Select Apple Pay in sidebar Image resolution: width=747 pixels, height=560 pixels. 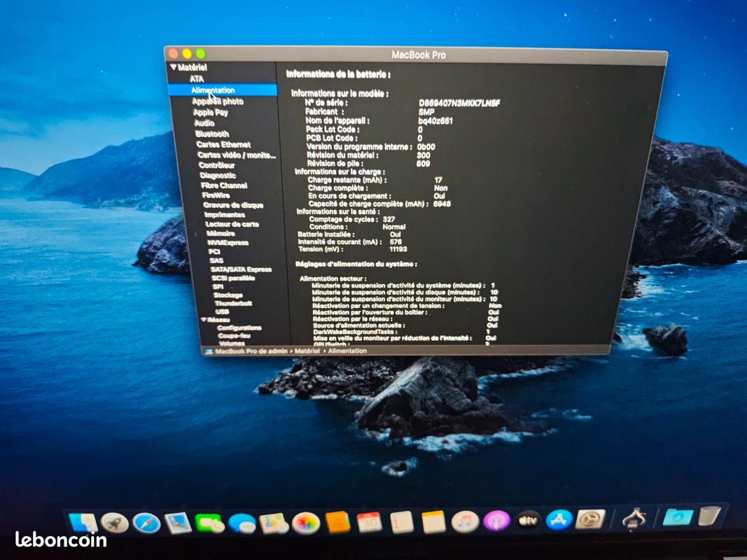(211, 113)
